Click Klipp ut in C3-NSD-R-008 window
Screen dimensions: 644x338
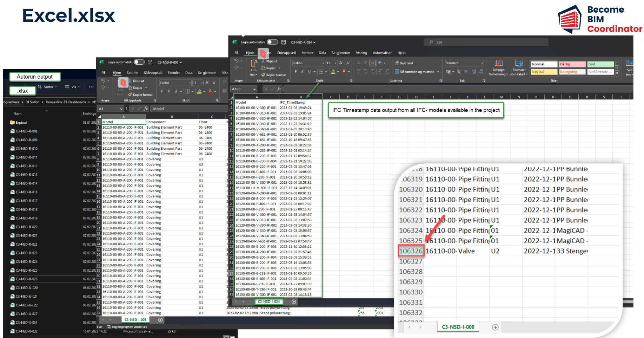[136, 81]
